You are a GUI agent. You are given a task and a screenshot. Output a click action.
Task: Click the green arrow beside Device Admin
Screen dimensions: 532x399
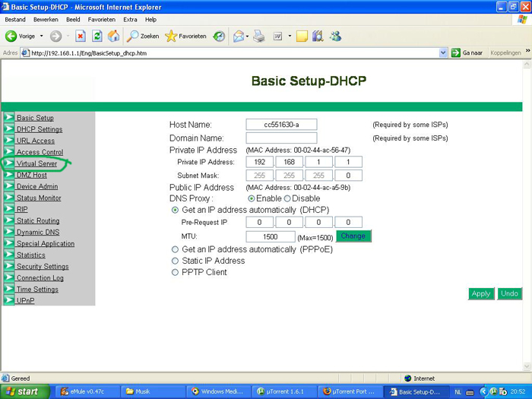pos(9,185)
